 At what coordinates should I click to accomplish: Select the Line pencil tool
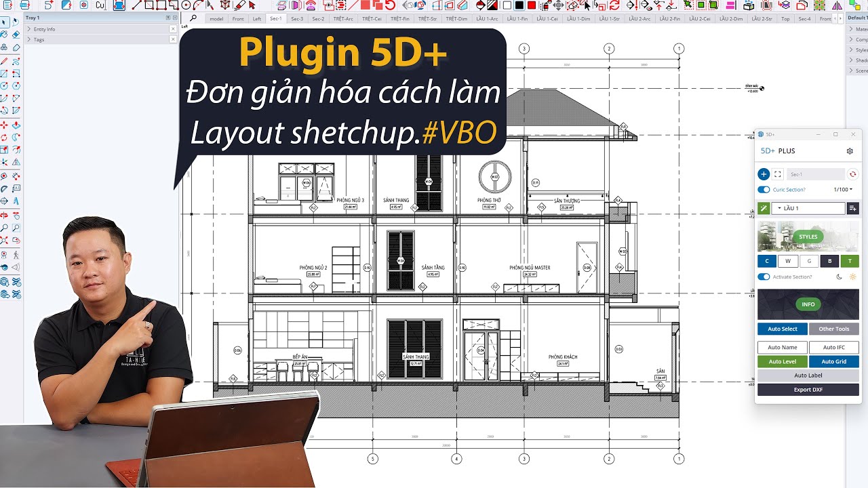[4, 62]
